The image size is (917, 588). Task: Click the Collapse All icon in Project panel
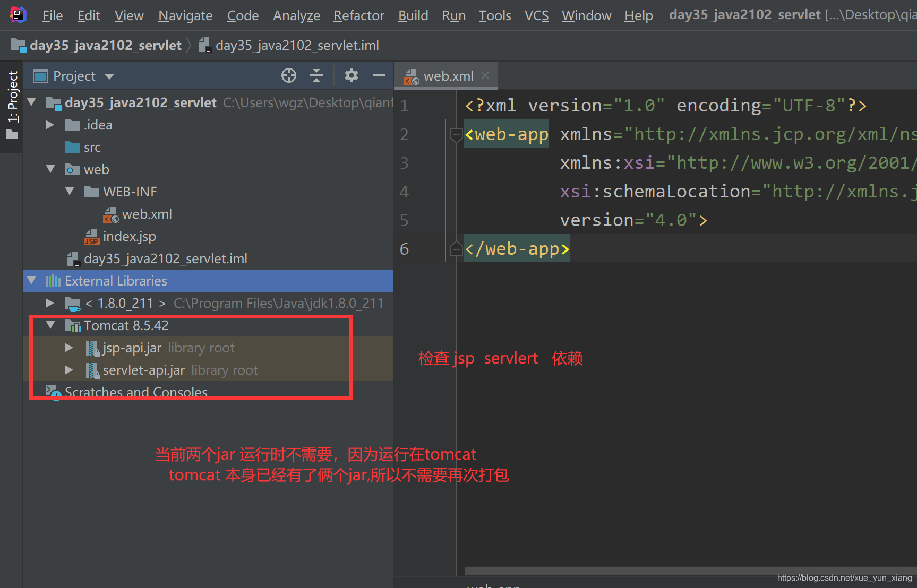pyautogui.click(x=316, y=76)
